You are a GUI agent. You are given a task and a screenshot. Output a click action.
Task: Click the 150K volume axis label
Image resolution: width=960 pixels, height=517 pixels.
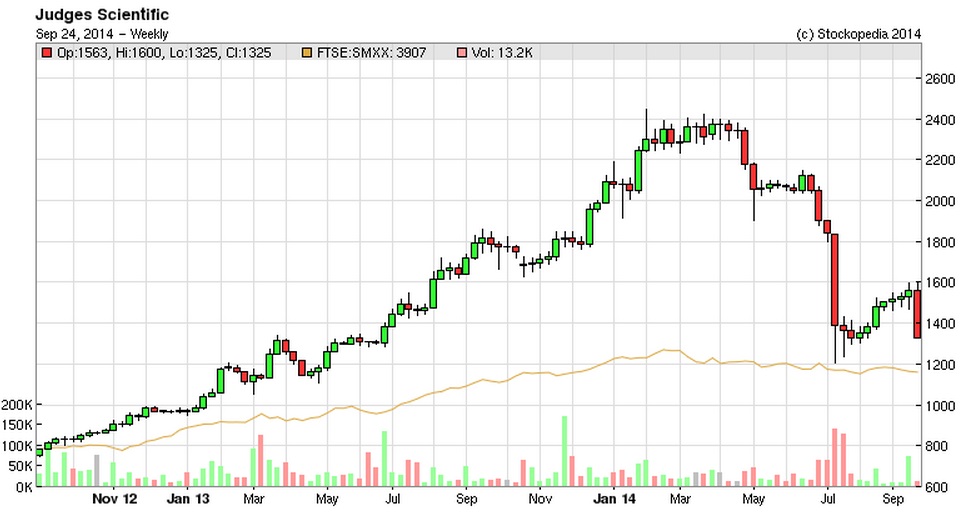[x=17, y=425]
